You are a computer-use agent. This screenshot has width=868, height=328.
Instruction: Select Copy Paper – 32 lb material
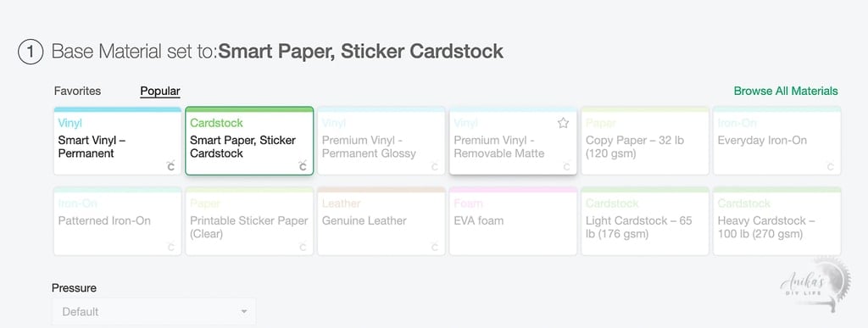coord(645,141)
